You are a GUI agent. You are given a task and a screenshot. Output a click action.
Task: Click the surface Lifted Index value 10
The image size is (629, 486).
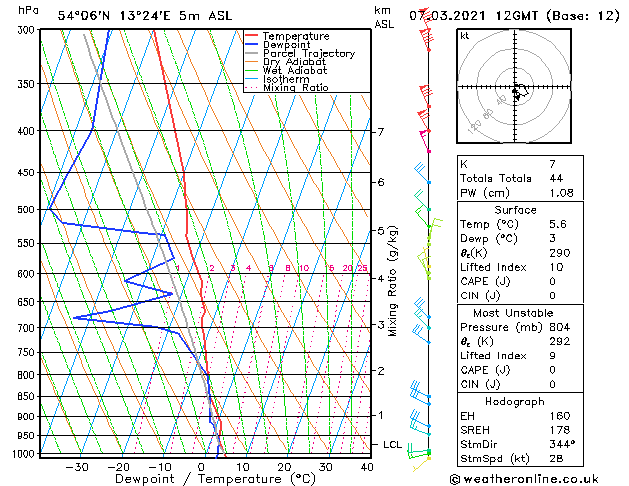point(556,267)
